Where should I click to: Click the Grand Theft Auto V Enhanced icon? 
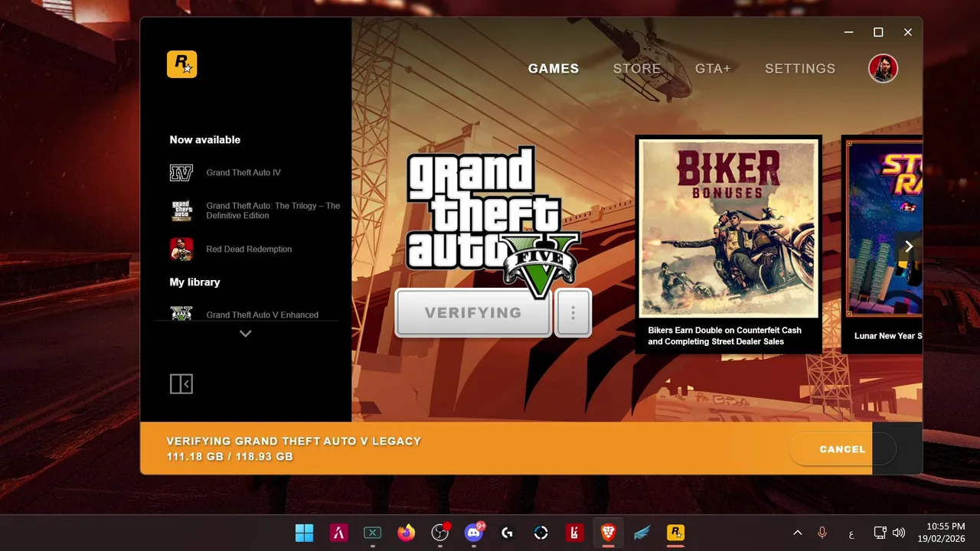pyautogui.click(x=181, y=313)
